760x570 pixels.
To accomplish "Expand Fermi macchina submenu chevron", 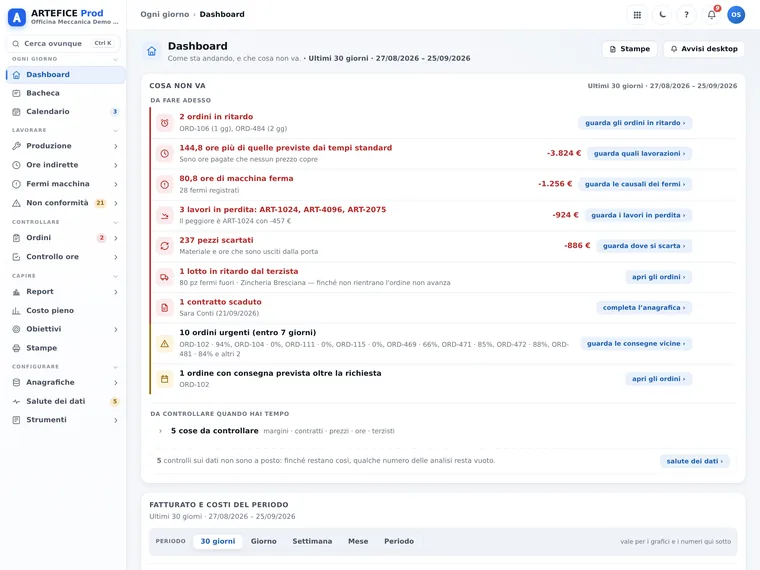I will click(x=116, y=184).
